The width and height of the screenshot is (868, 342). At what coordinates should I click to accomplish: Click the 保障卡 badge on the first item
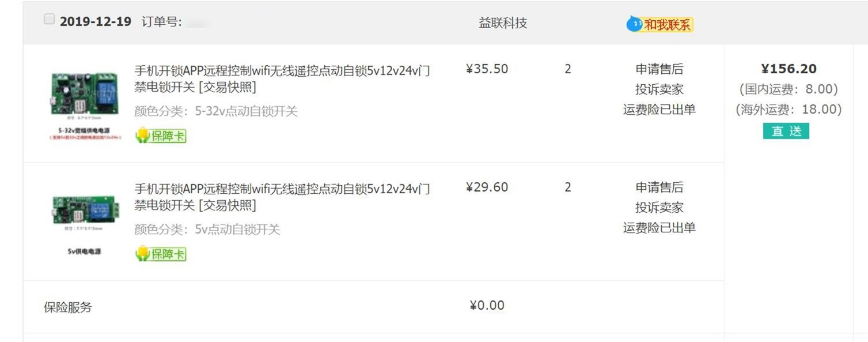161,136
